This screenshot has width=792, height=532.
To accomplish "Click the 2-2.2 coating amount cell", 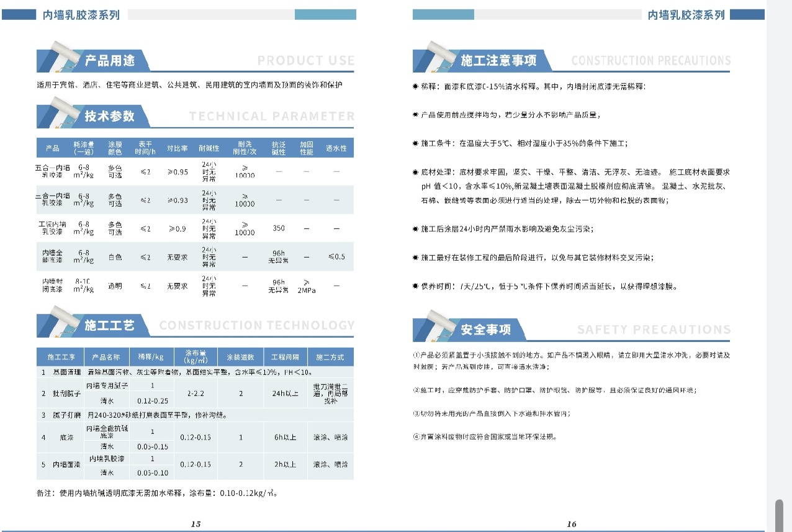I will pyautogui.click(x=196, y=394).
